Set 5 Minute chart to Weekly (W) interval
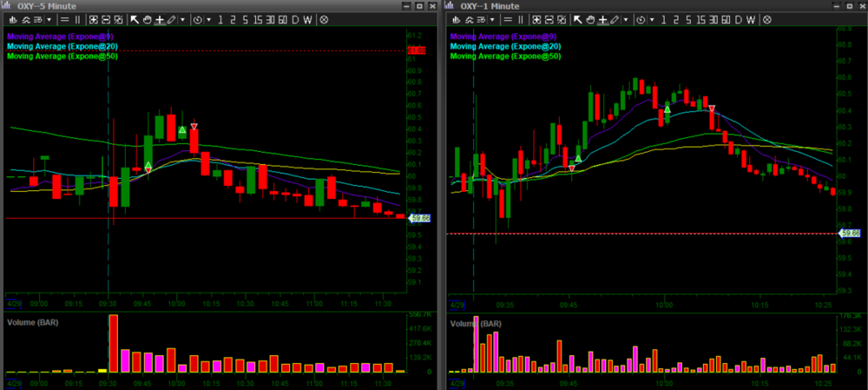The image size is (868, 390). [x=307, y=18]
